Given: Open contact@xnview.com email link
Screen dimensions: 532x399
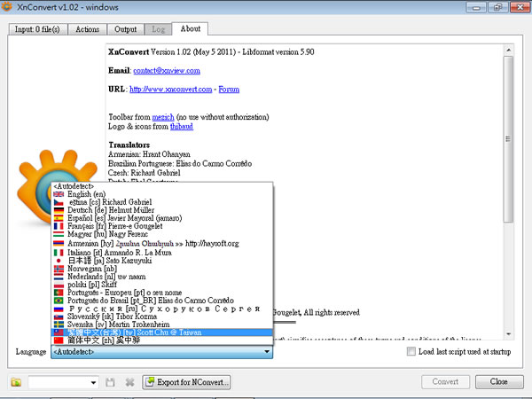Looking at the screenshot, I should coord(167,71).
